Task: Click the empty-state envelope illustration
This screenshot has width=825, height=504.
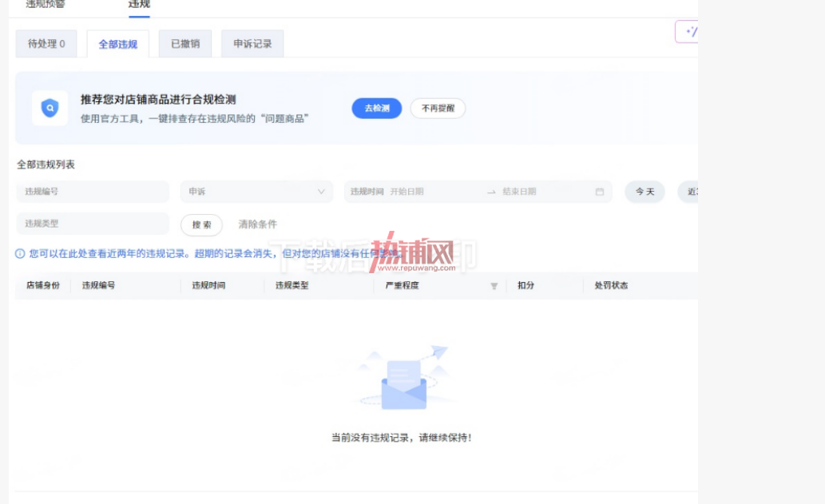Action: (404, 378)
